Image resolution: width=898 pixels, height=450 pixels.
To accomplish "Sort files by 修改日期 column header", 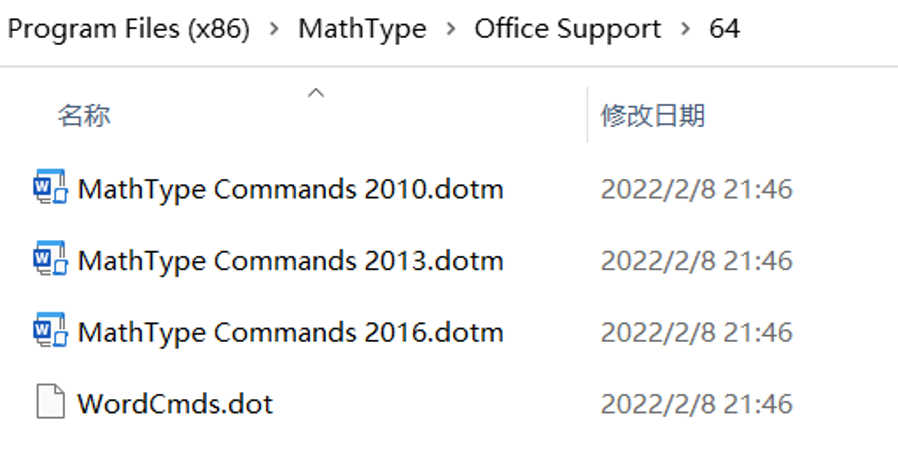I will pyautogui.click(x=653, y=116).
